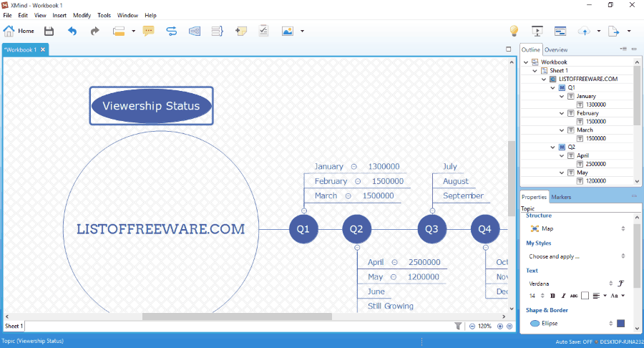Open the topic insert dropdown arrow
This screenshot has height=348, width=644.
tap(134, 31)
